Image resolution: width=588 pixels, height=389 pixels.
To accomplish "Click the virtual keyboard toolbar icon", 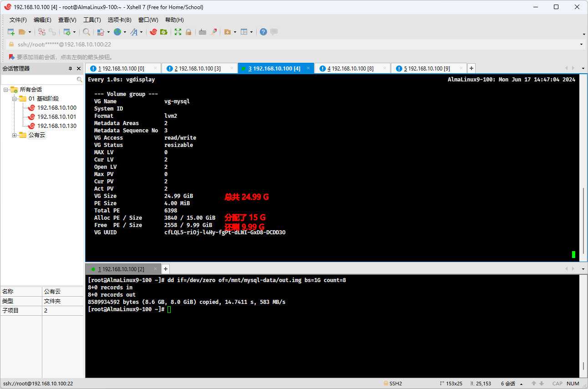I will coord(203,32).
